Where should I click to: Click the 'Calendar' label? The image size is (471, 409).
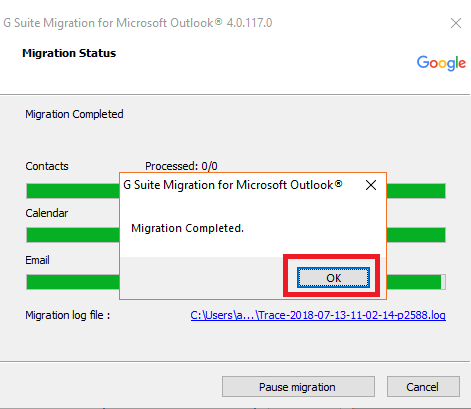coord(47,213)
